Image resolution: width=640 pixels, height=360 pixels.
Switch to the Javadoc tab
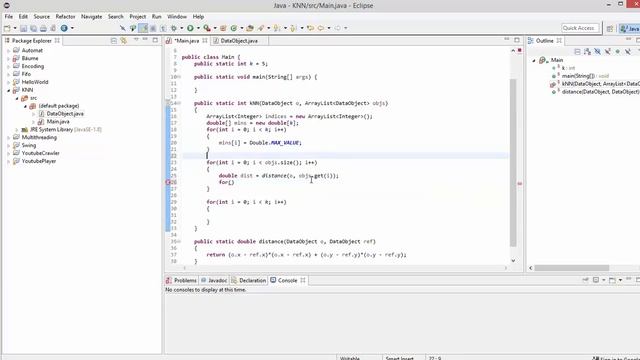click(213, 280)
